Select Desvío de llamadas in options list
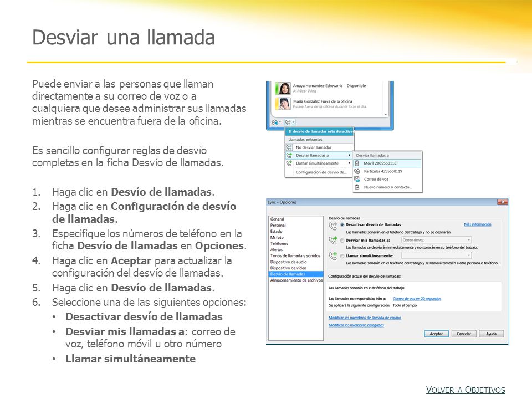This screenshot has width=532, height=399. [x=296, y=274]
